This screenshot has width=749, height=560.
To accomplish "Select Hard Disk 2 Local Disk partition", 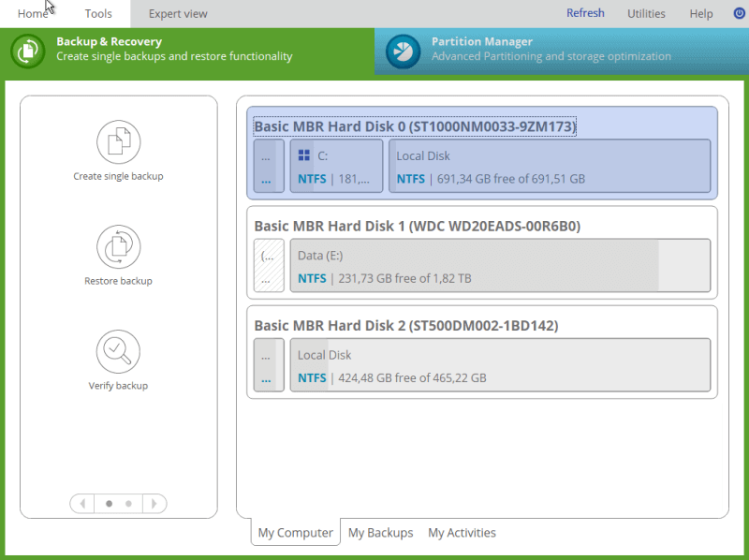I will point(499,366).
